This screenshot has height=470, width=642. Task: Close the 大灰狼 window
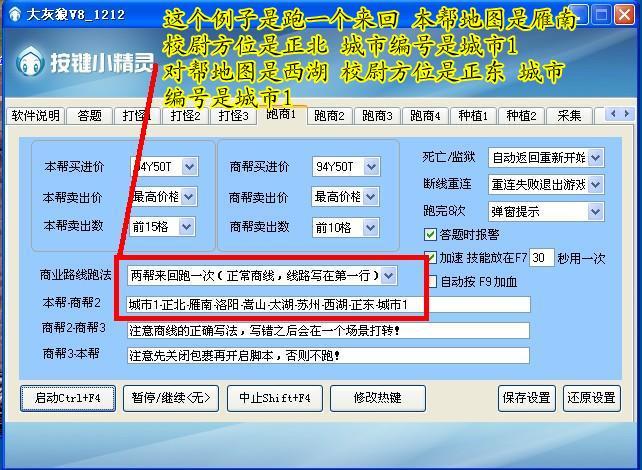tap(624, 15)
